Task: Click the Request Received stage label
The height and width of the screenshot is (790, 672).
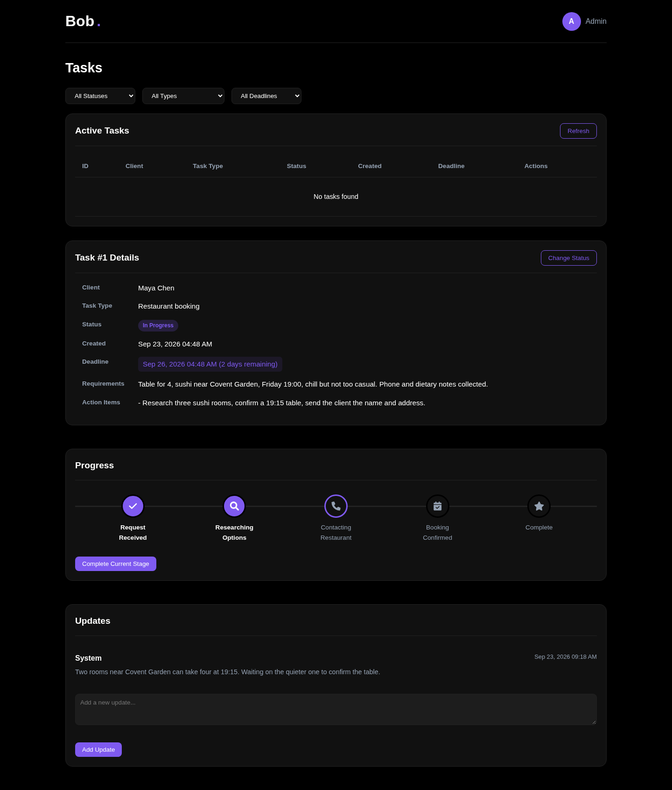Action: coord(133,533)
